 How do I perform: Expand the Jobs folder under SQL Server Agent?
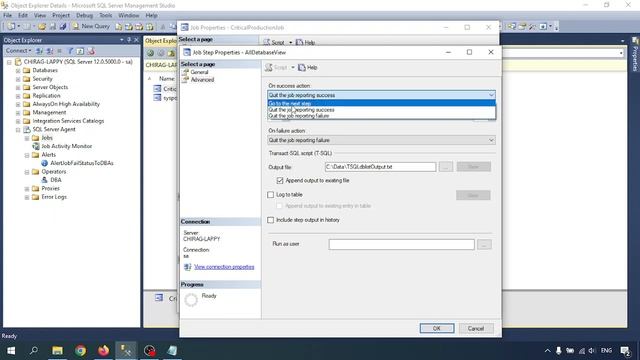pos(27,138)
